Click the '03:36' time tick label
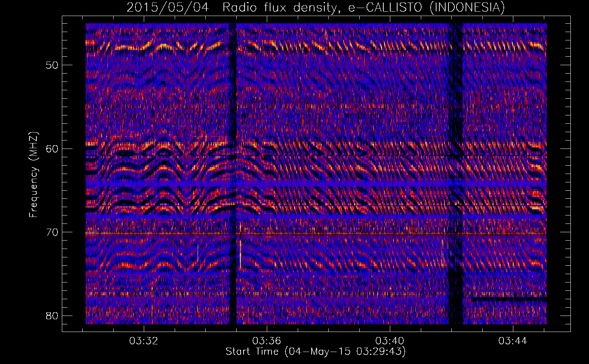Screen dimensions: 589x364 (267, 341)
